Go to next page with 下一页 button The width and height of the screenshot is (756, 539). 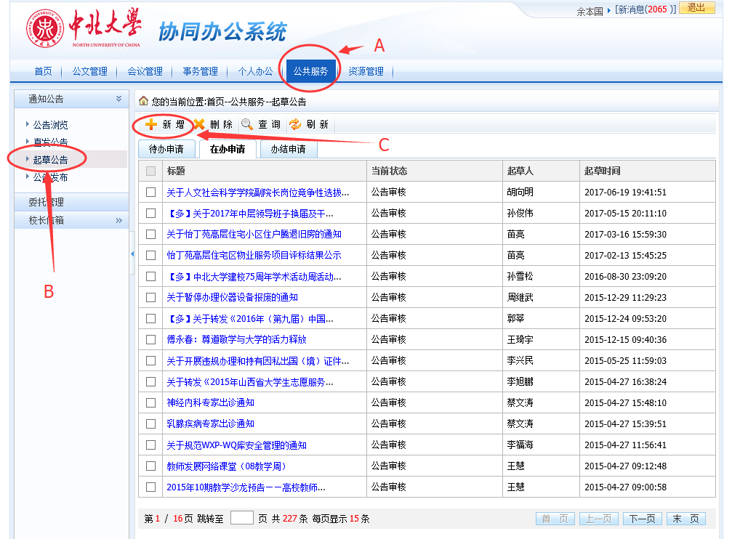[x=643, y=519]
